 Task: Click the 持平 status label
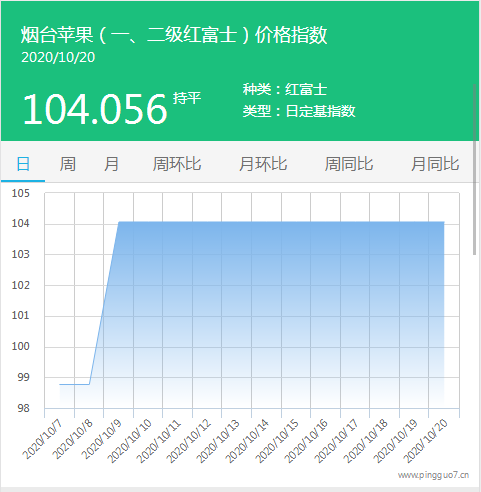[x=187, y=98]
